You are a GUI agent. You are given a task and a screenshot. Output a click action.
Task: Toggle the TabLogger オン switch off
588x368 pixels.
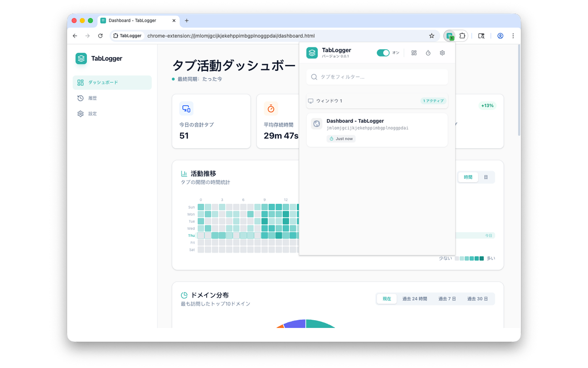click(383, 53)
